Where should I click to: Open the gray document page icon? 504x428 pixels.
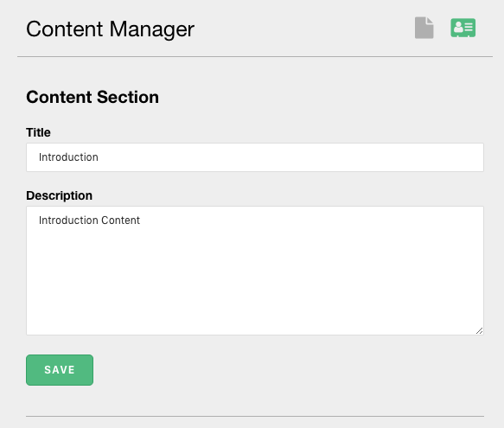[x=424, y=28]
